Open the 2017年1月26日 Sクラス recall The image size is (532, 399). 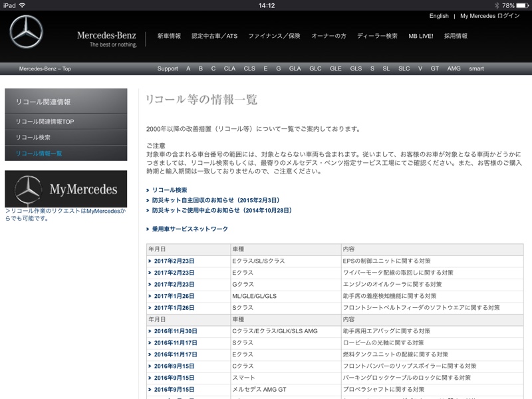pyautogui.click(x=174, y=308)
